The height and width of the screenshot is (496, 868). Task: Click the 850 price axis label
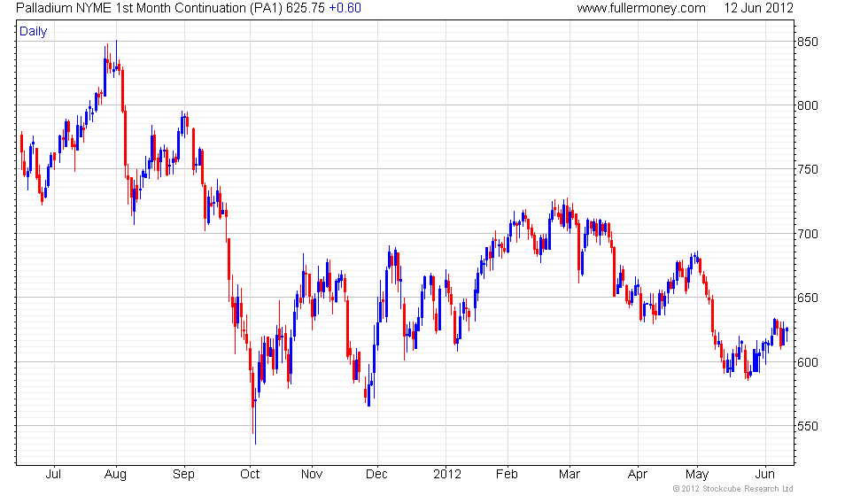[807, 43]
